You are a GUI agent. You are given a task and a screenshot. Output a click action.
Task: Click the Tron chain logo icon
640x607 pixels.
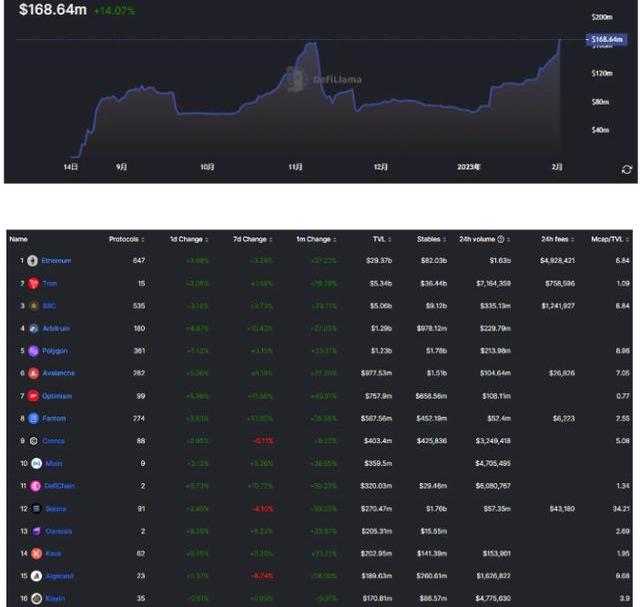pyautogui.click(x=33, y=283)
